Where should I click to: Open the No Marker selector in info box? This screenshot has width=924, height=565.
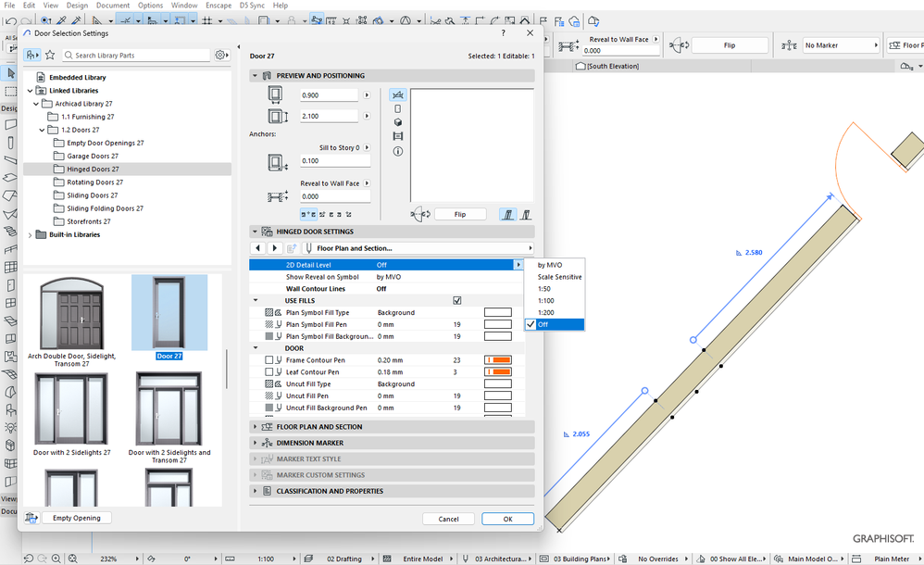[841, 45]
